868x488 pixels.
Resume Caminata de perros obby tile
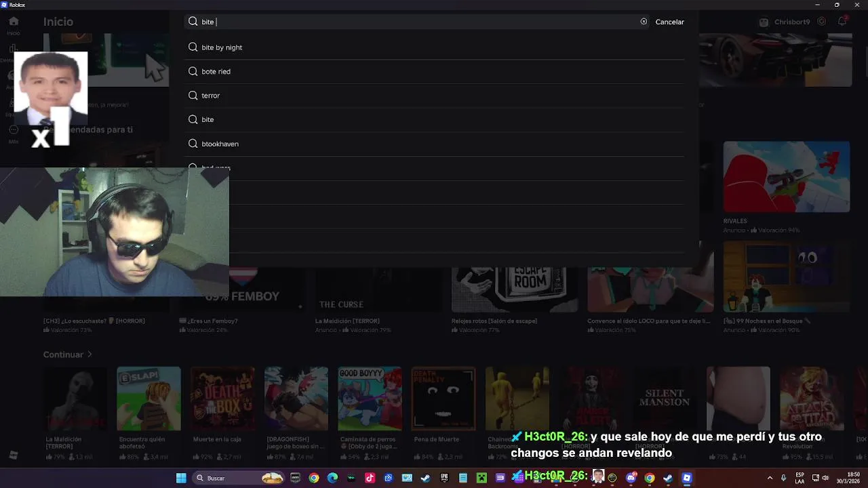[x=370, y=399]
